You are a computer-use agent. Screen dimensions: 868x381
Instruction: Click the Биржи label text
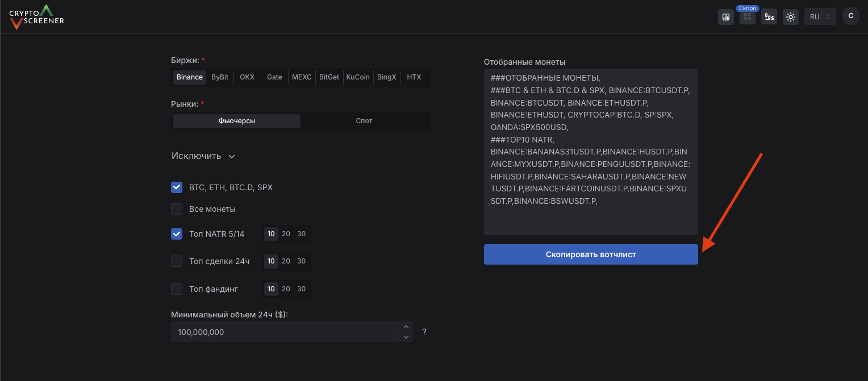point(186,60)
